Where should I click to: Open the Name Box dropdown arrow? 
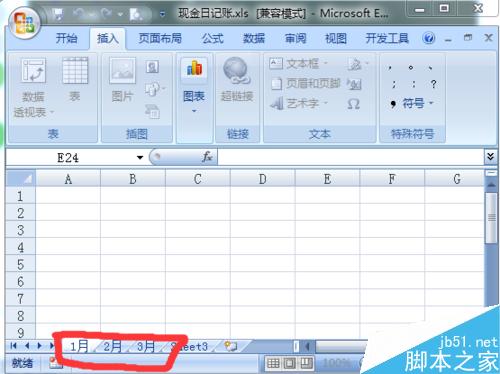[x=140, y=157]
